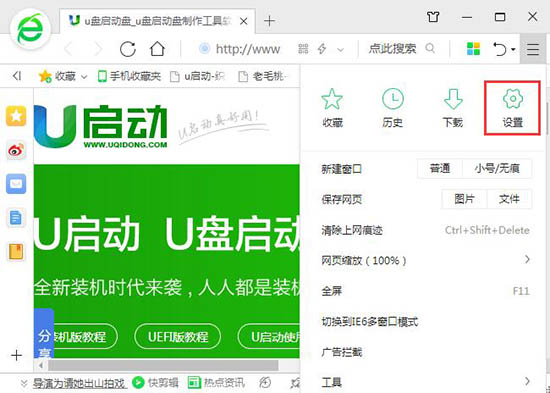Open the document sidebar icon
This screenshot has height=393, width=550.
tap(16, 218)
